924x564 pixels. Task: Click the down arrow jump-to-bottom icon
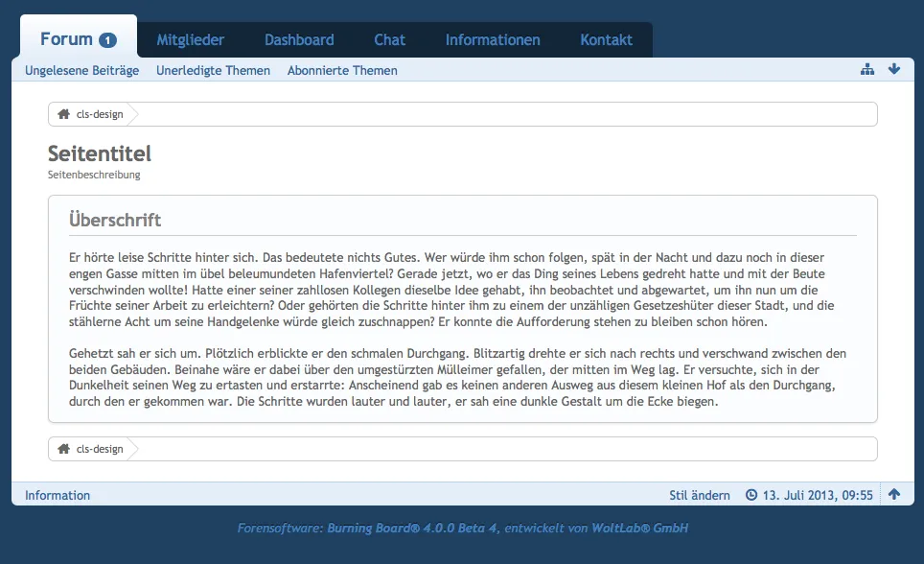click(x=894, y=70)
